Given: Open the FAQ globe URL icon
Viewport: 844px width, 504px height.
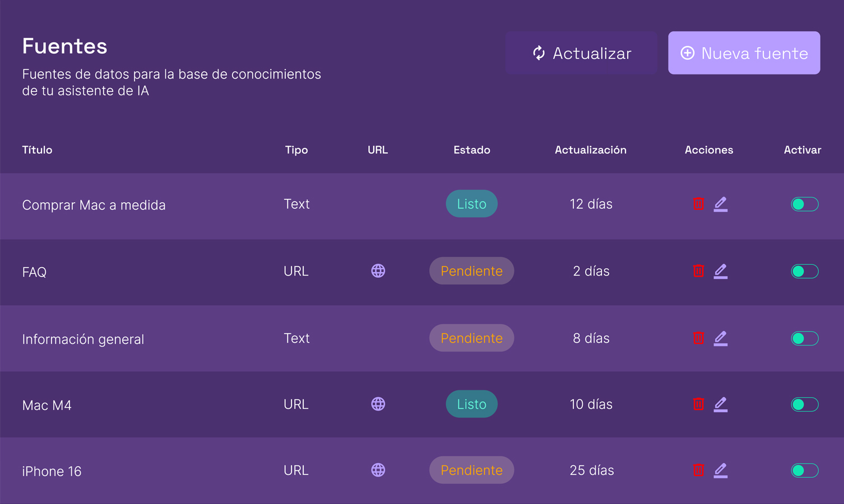Looking at the screenshot, I should click(378, 271).
